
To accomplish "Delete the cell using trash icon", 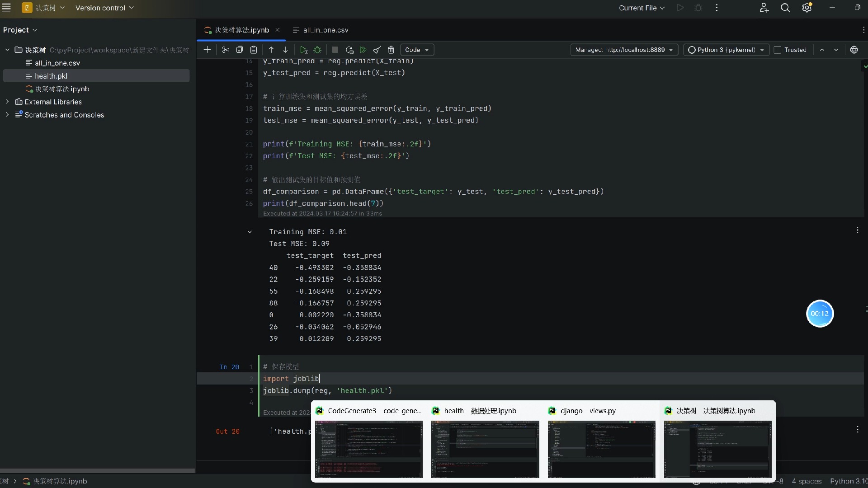I will coord(391,50).
